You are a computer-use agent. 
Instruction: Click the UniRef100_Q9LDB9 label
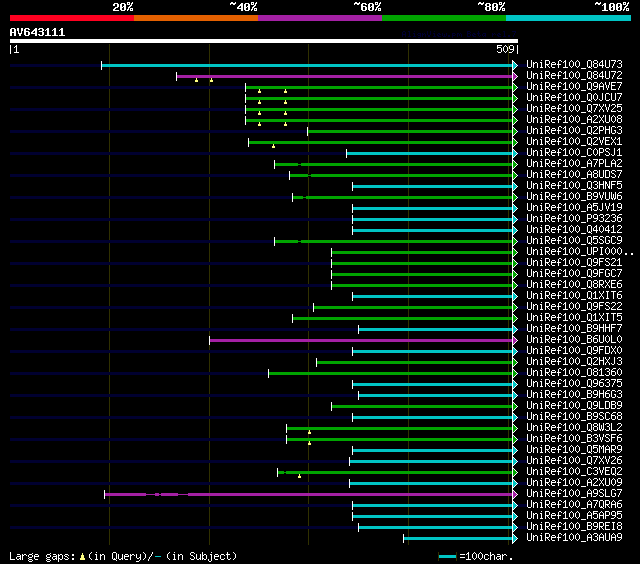coord(574,406)
